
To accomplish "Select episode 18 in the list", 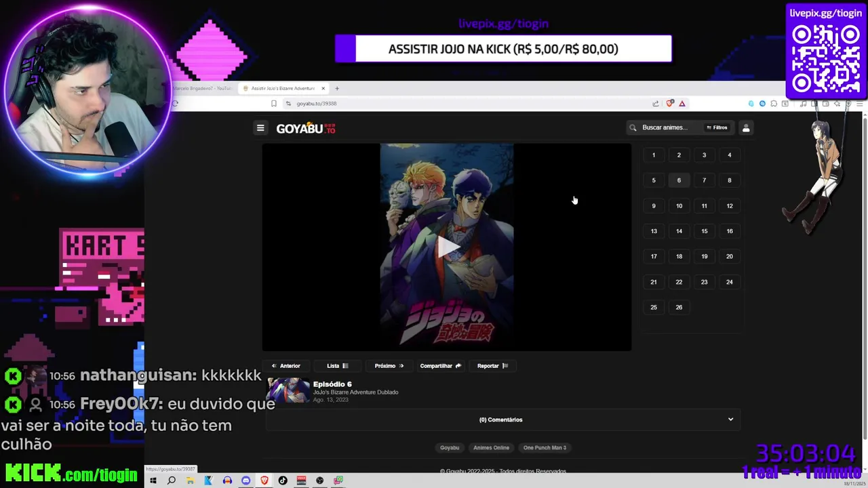I will click(x=679, y=256).
